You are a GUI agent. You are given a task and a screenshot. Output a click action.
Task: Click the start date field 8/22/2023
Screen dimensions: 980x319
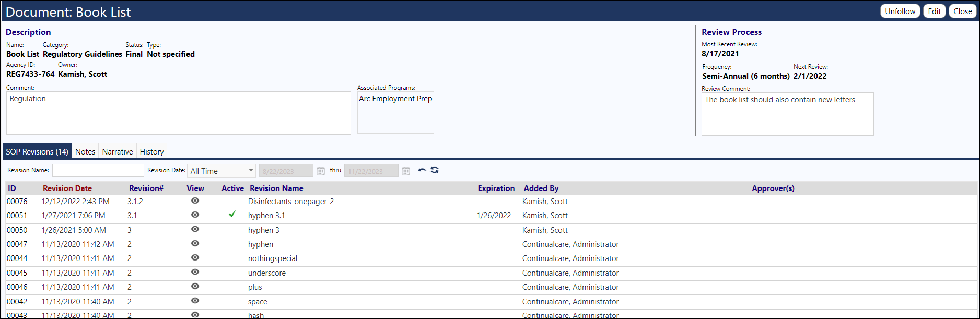pos(286,171)
